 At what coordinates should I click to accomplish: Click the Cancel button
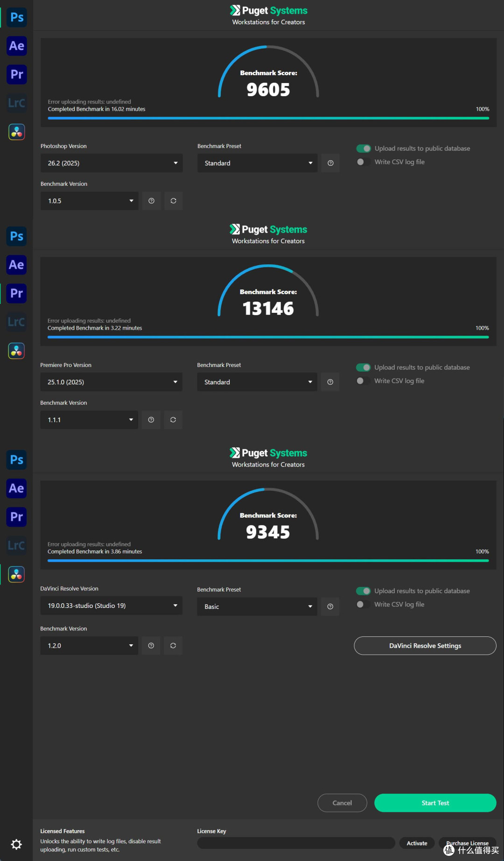[342, 803]
